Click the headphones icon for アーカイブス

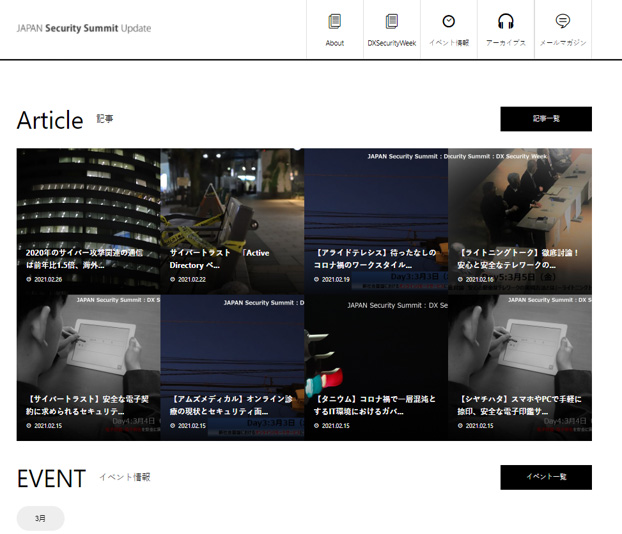[505, 21]
